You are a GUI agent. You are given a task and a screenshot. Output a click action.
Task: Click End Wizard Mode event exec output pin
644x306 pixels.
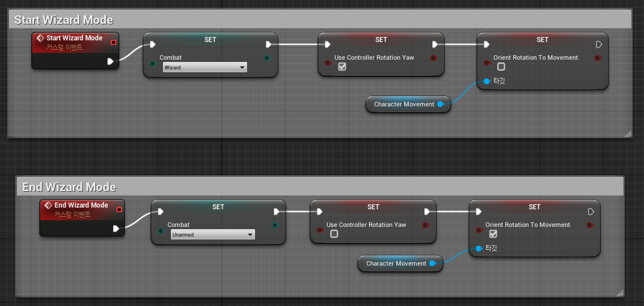coord(116,228)
